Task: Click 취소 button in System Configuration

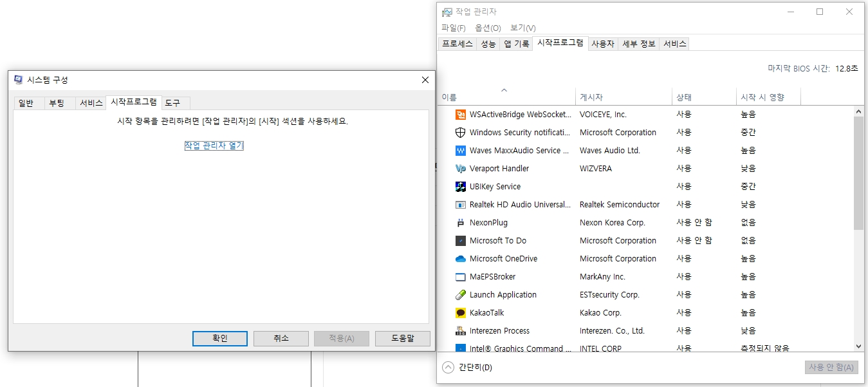Action: (281, 339)
